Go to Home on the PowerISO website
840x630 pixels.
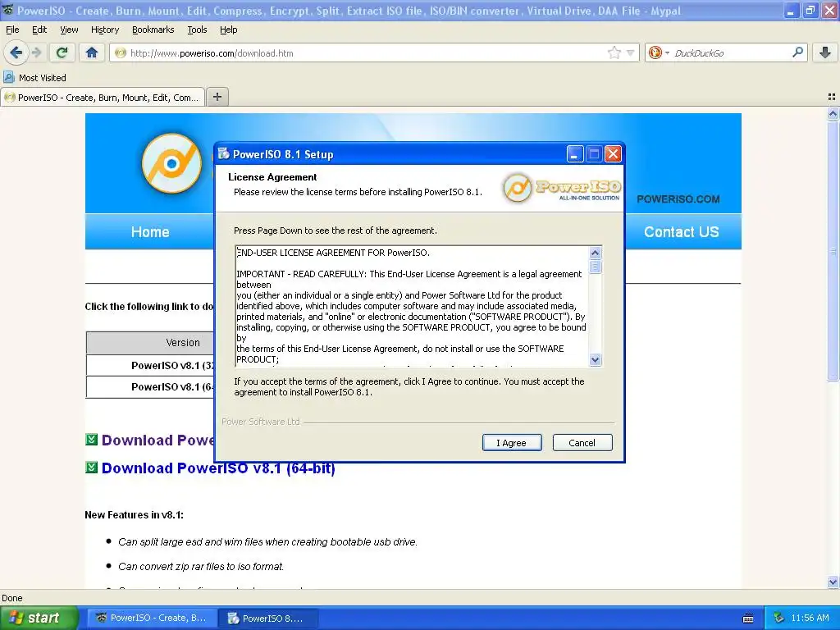coord(150,232)
